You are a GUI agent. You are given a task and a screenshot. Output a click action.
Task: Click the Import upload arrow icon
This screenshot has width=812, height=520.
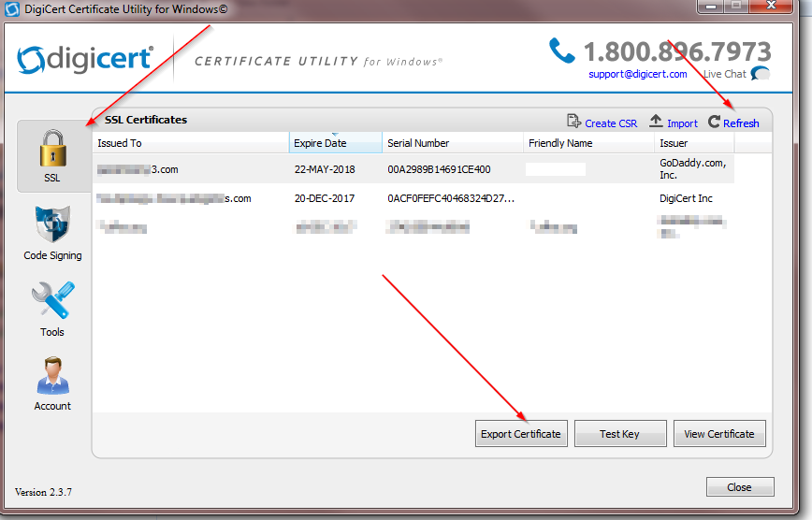pos(656,123)
